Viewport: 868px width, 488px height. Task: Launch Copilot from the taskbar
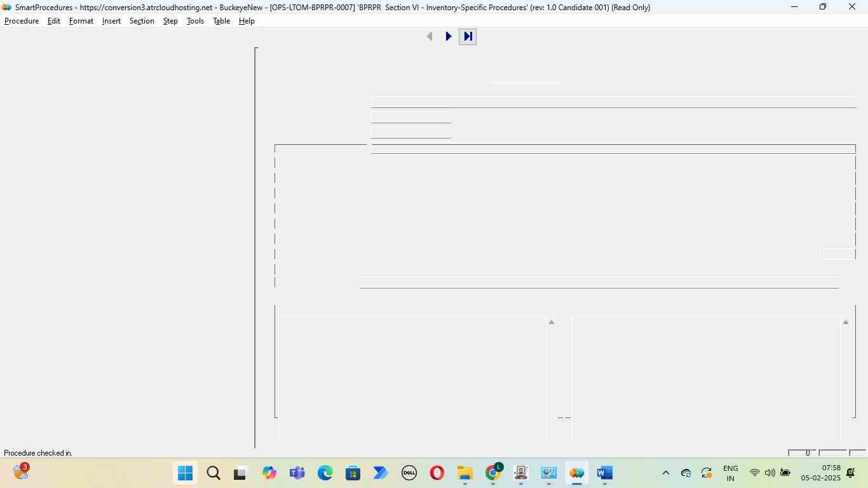pyautogui.click(x=269, y=473)
